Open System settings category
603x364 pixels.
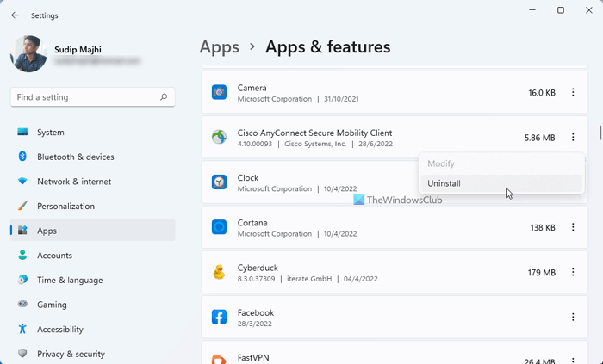click(93, 132)
